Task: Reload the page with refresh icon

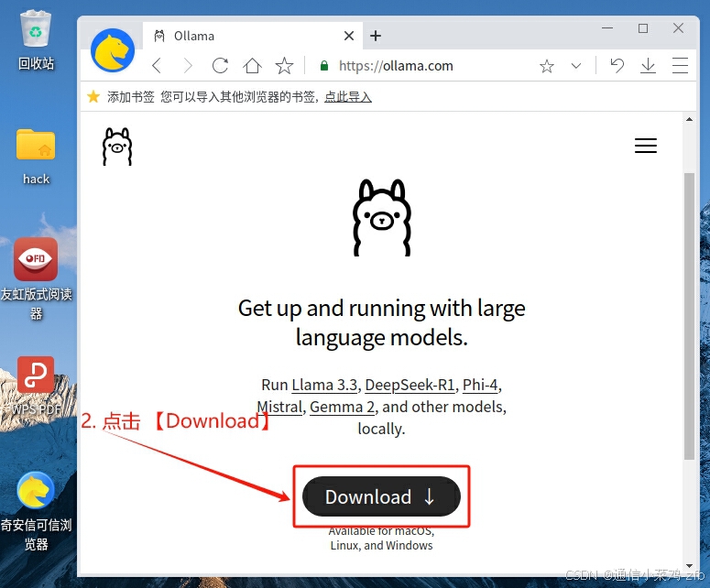Action: (220, 66)
